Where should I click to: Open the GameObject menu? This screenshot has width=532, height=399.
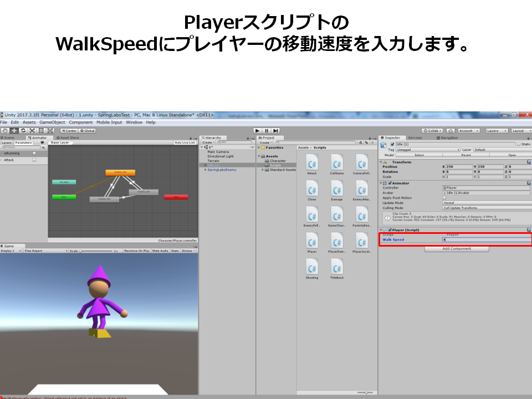[x=52, y=122]
